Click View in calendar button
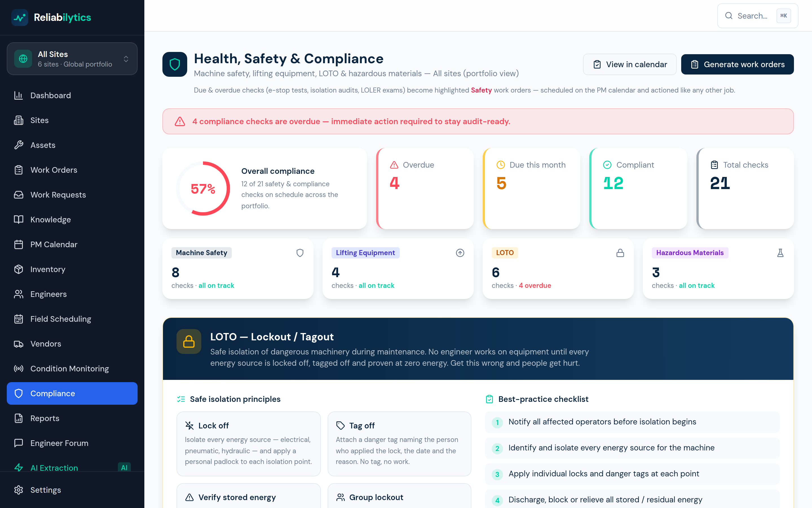812x508 pixels. [x=630, y=65]
